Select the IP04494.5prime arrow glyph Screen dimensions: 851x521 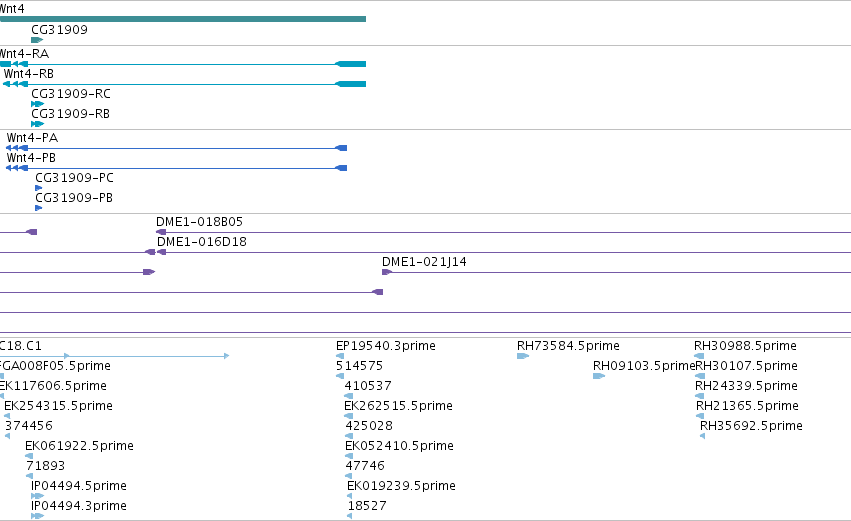click(x=37, y=496)
